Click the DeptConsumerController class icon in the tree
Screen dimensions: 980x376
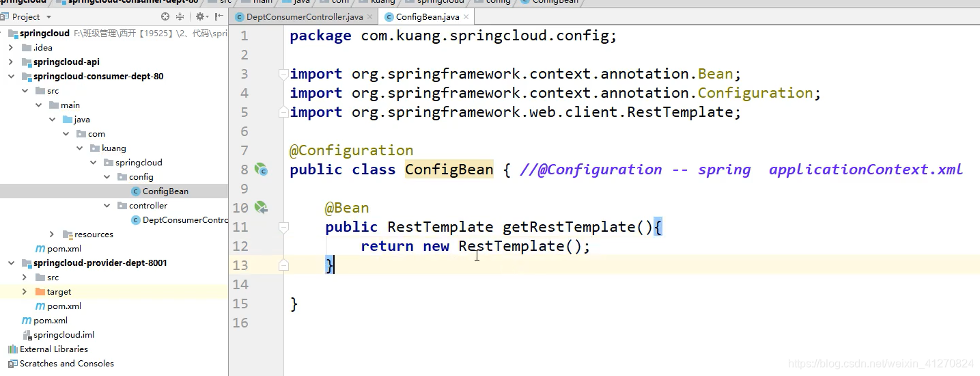pyautogui.click(x=136, y=220)
